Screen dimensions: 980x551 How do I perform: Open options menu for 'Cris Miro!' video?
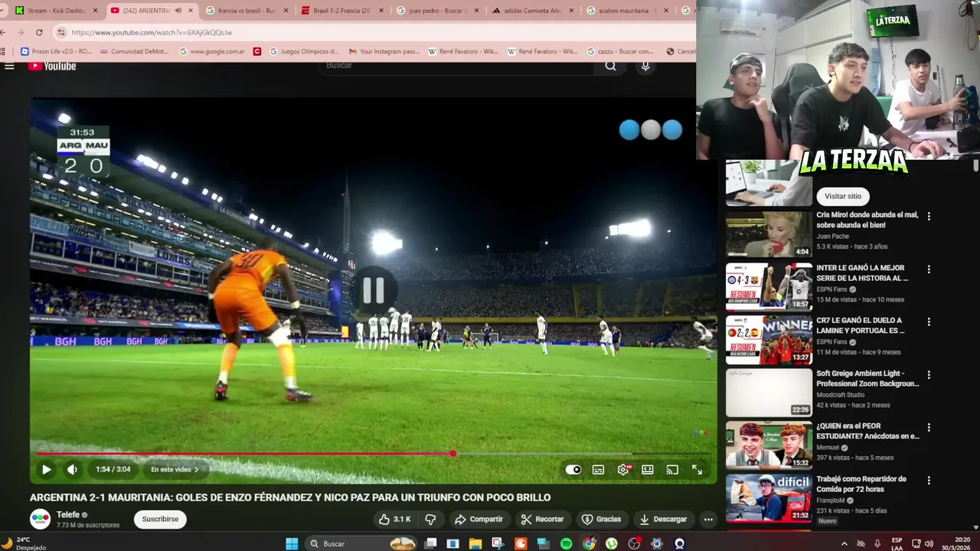[x=929, y=217]
